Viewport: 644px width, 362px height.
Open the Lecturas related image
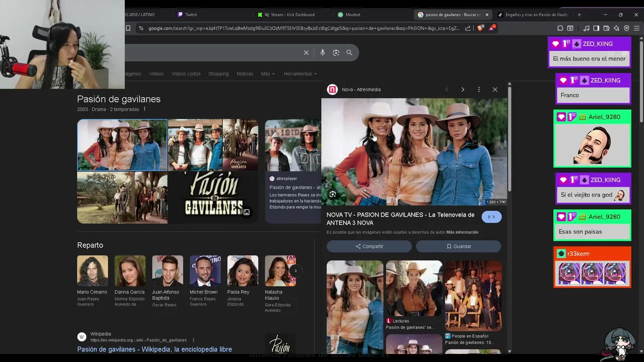414,289
